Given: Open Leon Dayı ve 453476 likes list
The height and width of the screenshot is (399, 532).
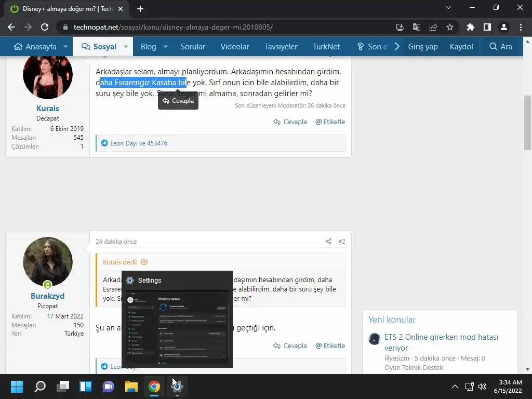Looking at the screenshot, I should 138,143.
